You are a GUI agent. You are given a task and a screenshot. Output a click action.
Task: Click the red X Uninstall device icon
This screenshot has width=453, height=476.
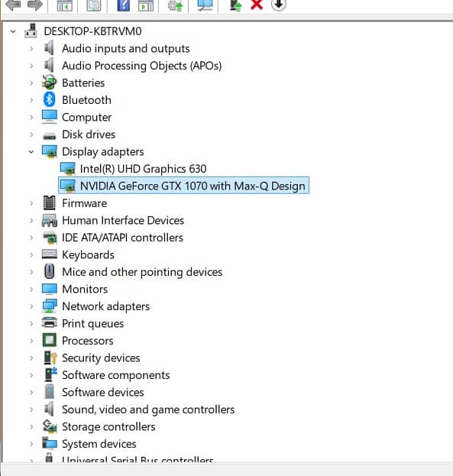[257, 5]
